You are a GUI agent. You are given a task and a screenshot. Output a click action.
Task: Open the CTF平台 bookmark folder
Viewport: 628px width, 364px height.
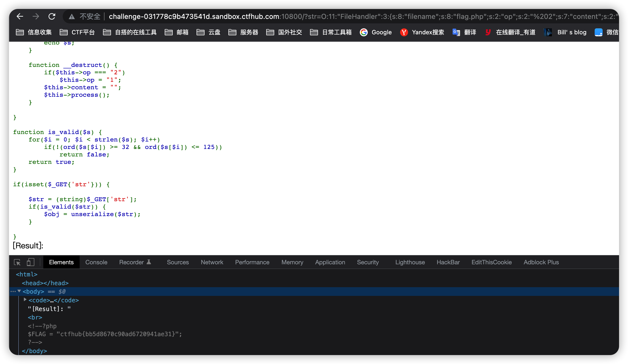(x=77, y=32)
